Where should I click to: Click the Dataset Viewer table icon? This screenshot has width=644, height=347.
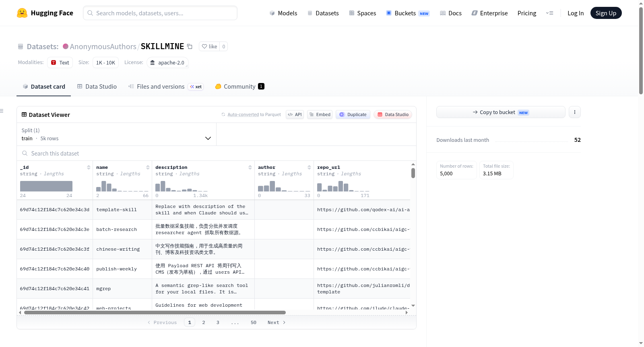(x=24, y=114)
